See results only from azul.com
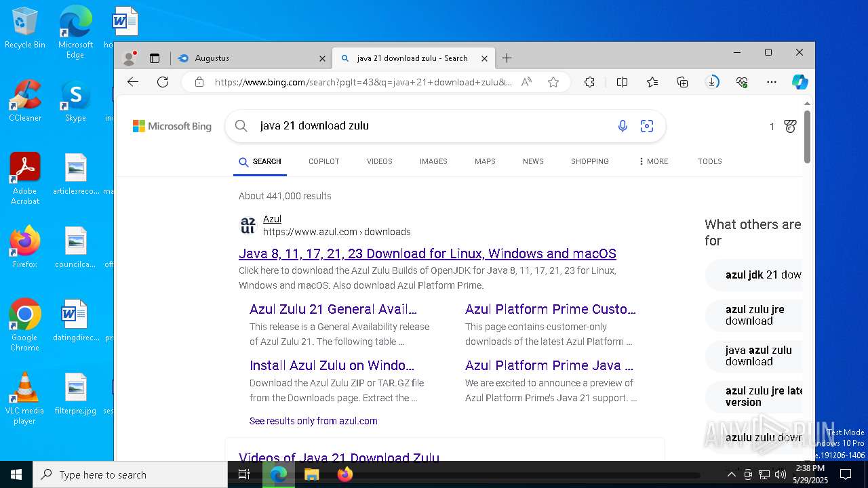Viewport: 868px width, 488px height. (313, 421)
